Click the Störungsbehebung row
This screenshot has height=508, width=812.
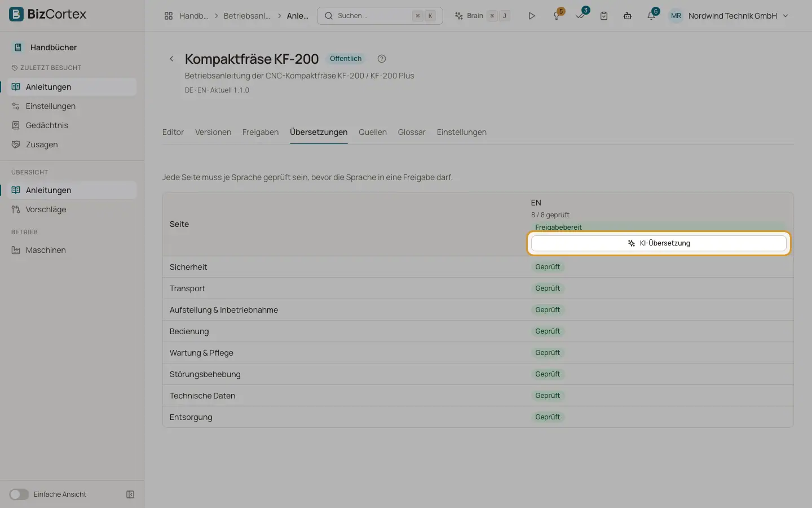(478, 374)
